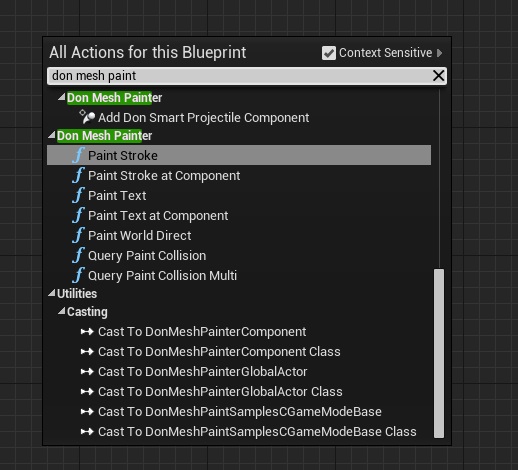Choose Cast To DonMeshPaintSamplesCGameModeBase
The image size is (518, 470).
tap(239, 412)
